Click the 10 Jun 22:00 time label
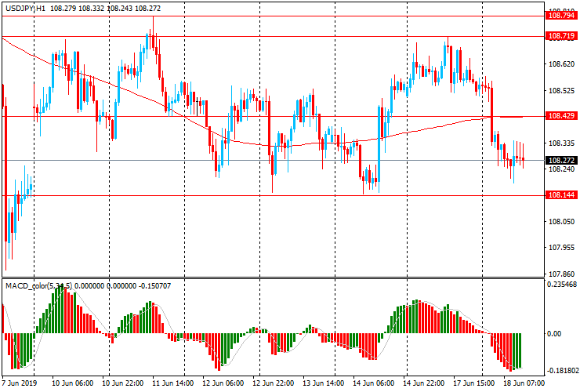This screenshot has width=580, height=392. click(123, 383)
